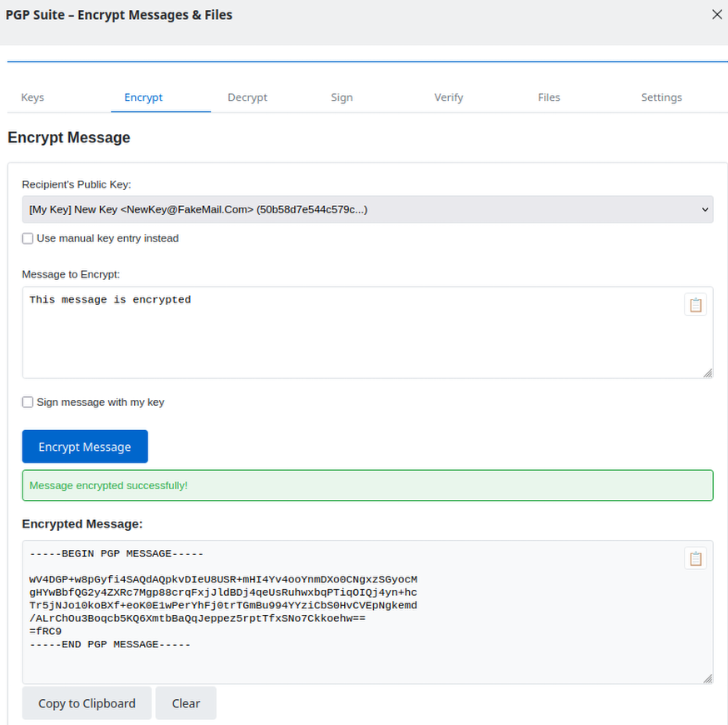Click the 'Message encrypted successfully!' notice
The image size is (728, 725).
pyautogui.click(x=367, y=485)
